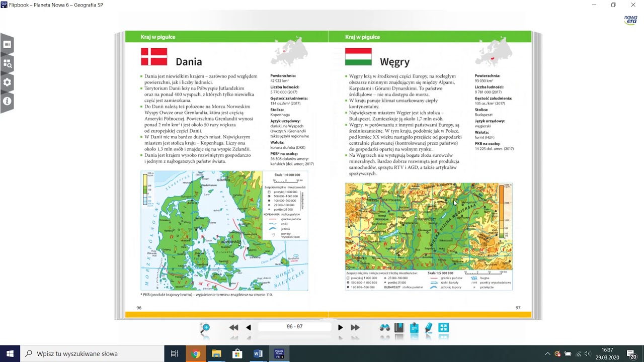This screenshot has height=362, width=644.
Task: Open Task View on the taskbar
Action: (x=175, y=353)
